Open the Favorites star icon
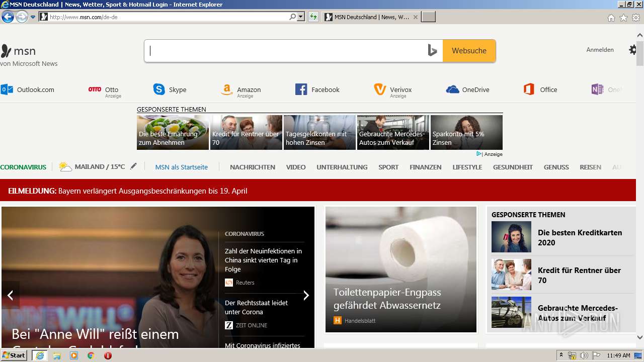644x362 pixels. coord(623,18)
